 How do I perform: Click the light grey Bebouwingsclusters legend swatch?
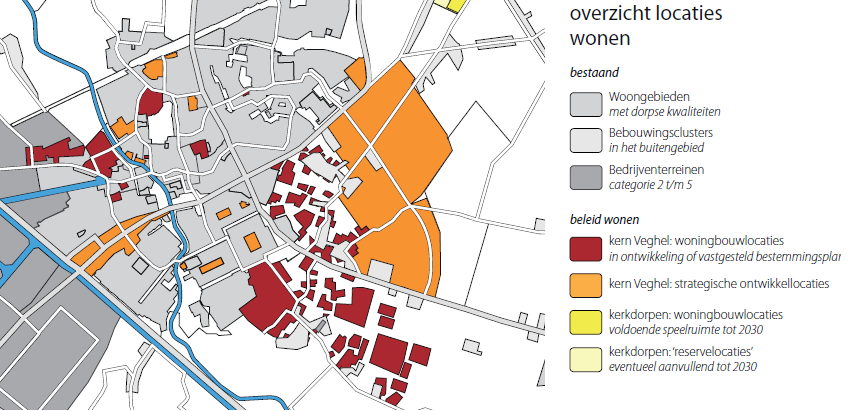pos(585,140)
